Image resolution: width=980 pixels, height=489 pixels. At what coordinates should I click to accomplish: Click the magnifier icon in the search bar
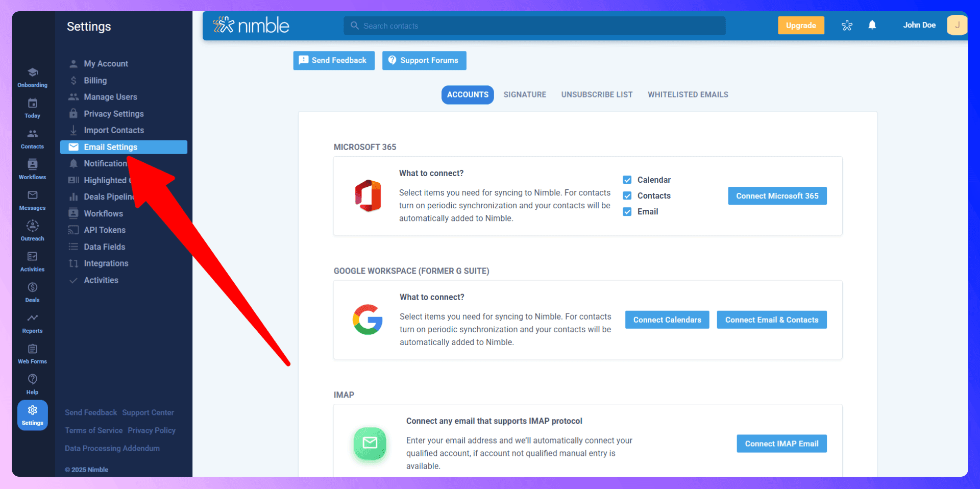tap(354, 26)
